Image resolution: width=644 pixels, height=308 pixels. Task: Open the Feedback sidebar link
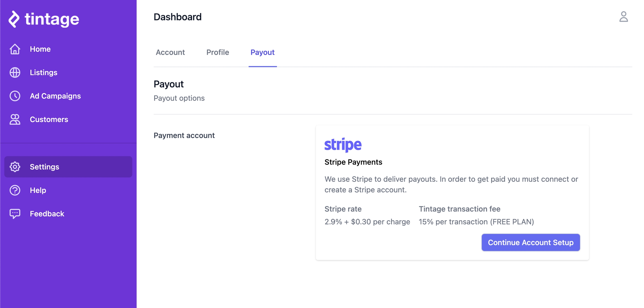47,214
